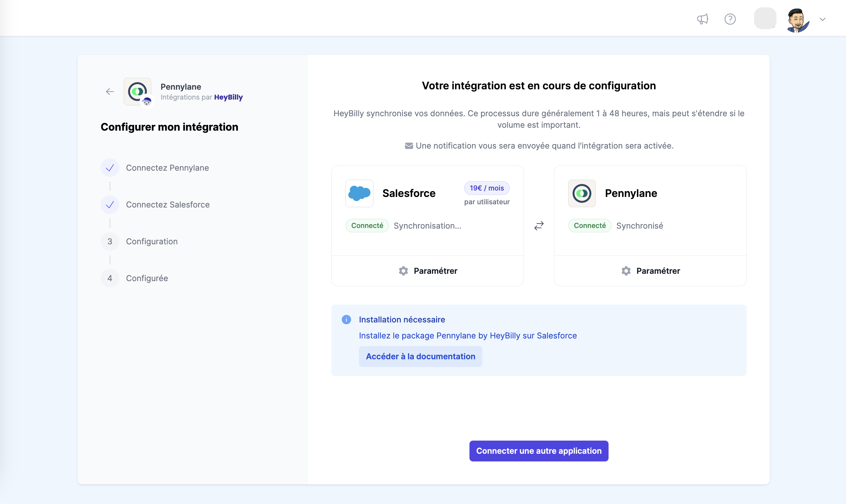The image size is (846, 504).
Task: Click the Pennylane card logo icon
Action: (582, 193)
